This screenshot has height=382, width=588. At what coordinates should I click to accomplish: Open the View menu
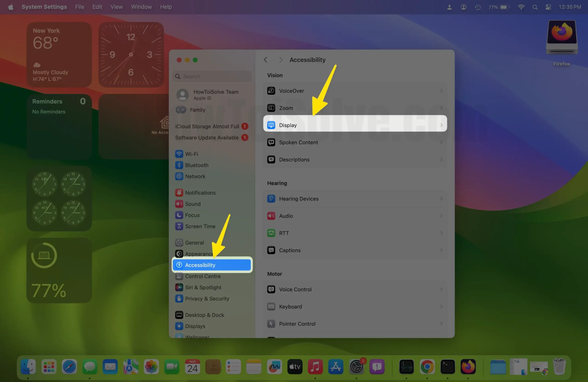tap(116, 7)
